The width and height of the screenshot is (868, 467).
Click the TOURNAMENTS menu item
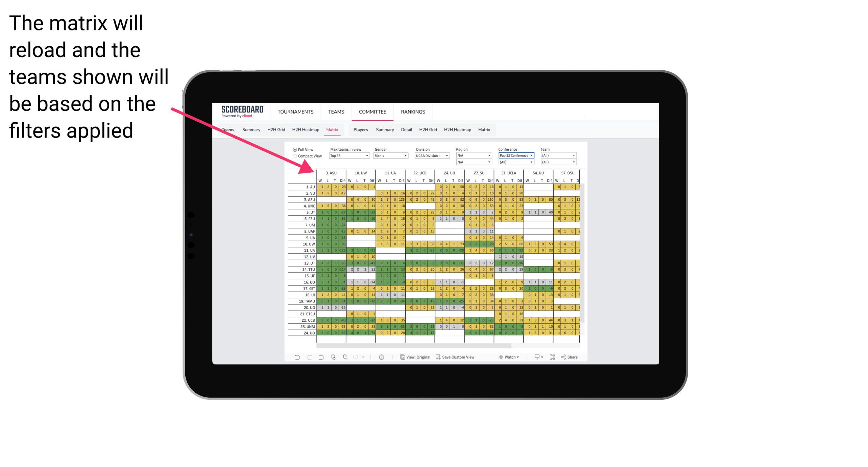(x=294, y=112)
